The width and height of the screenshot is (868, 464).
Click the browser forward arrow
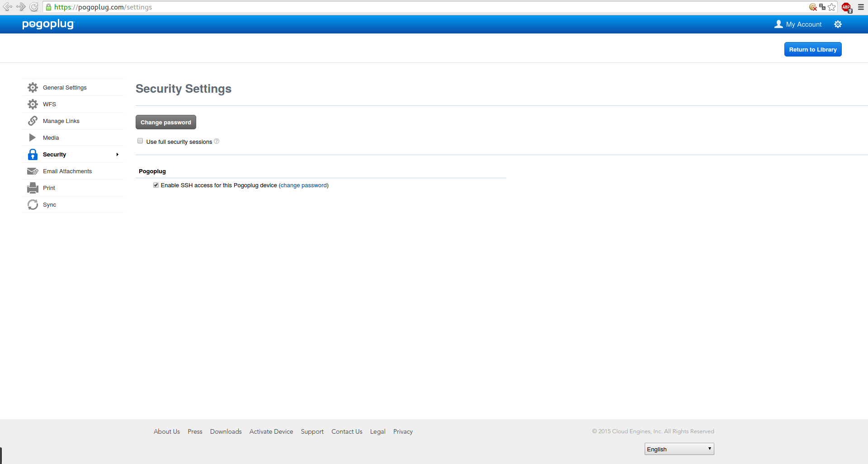[21, 7]
